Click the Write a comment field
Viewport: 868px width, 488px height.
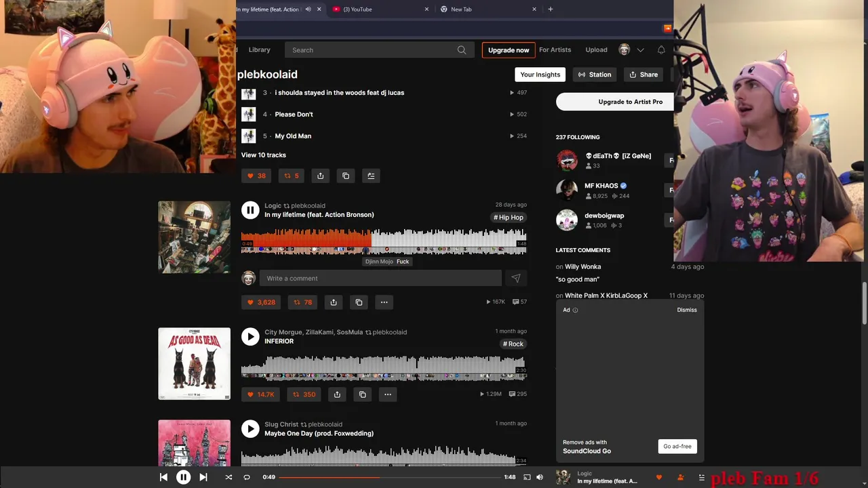point(380,278)
